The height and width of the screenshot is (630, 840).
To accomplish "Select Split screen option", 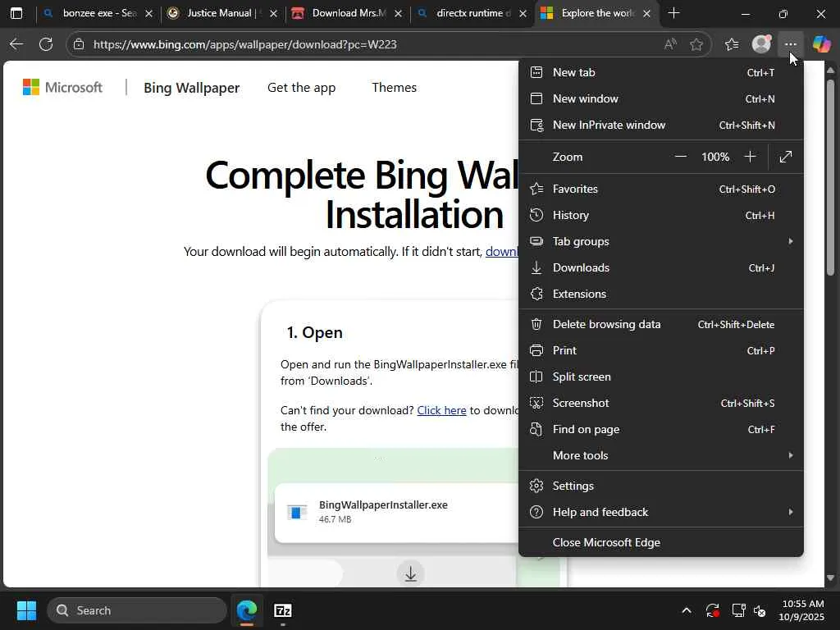I will point(661,377).
